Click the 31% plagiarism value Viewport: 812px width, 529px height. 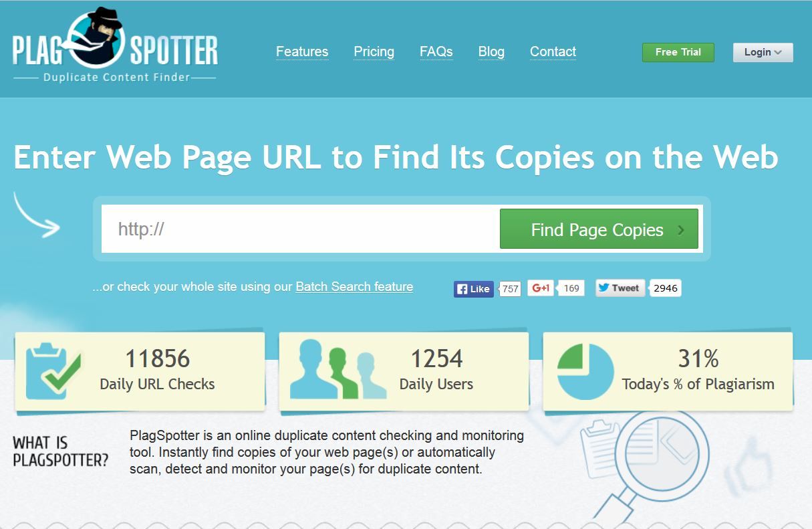[698, 359]
